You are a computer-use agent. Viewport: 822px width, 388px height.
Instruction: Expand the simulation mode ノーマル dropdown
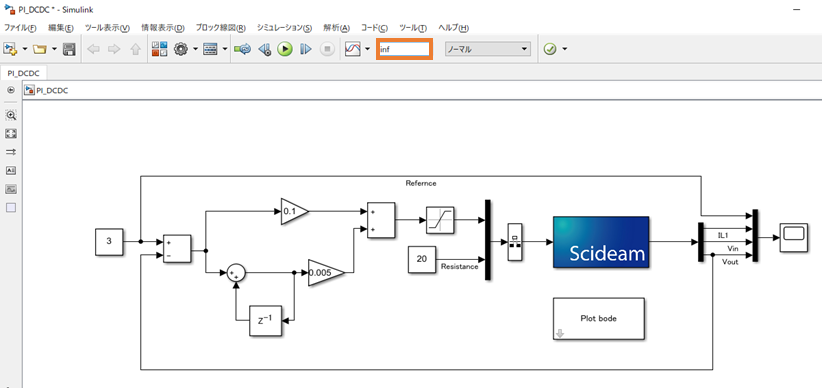(x=488, y=49)
